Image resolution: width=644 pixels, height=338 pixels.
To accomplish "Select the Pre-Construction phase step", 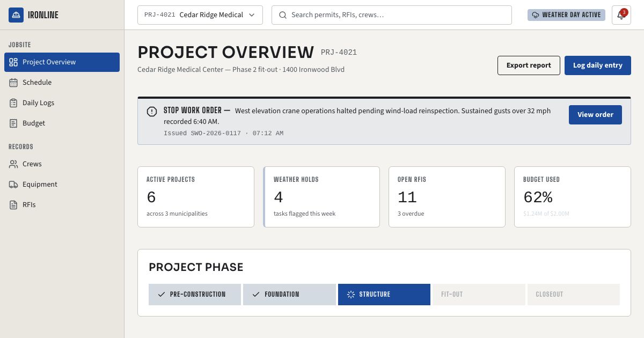I will (x=195, y=295).
